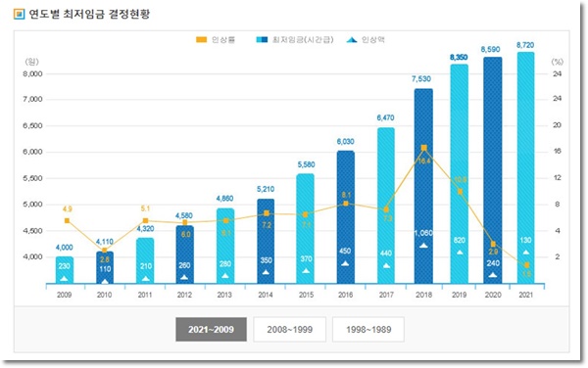Click the 6,470 value label
This screenshot has height=368, width=588.
pyautogui.click(x=385, y=117)
